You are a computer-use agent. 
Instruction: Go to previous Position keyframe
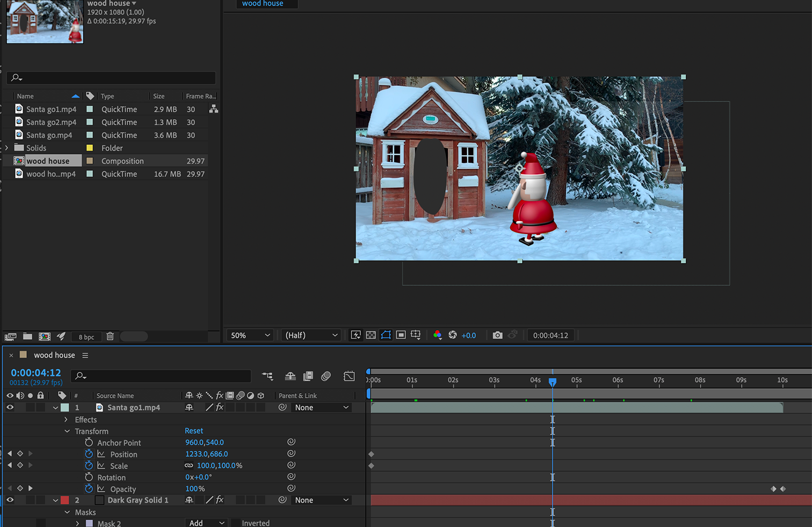(10, 454)
